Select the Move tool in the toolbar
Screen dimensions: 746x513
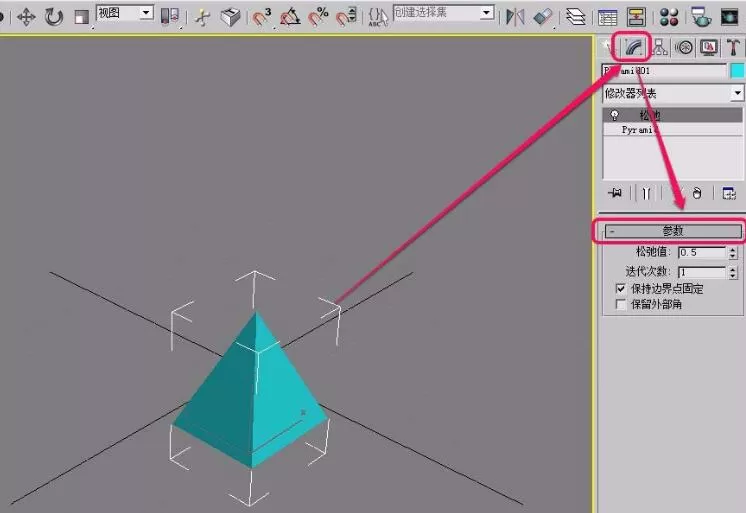tap(26, 18)
